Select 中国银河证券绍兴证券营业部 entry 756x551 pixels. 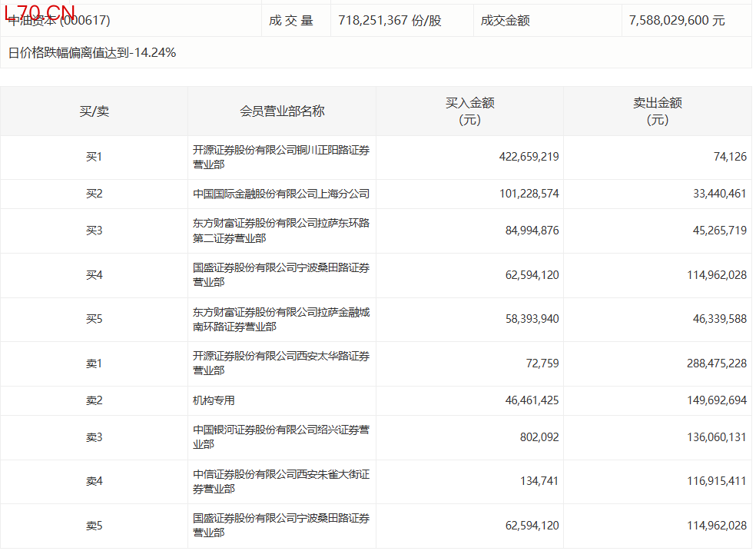280,437
